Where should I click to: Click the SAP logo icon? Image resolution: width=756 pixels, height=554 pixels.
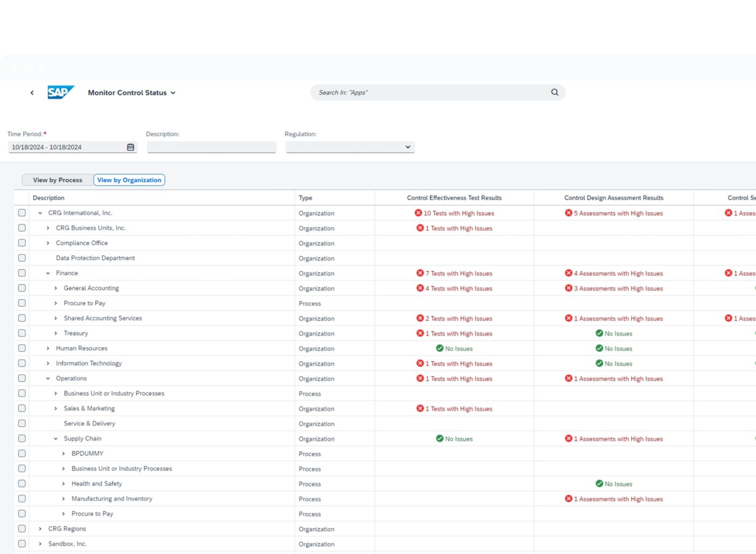point(60,92)
